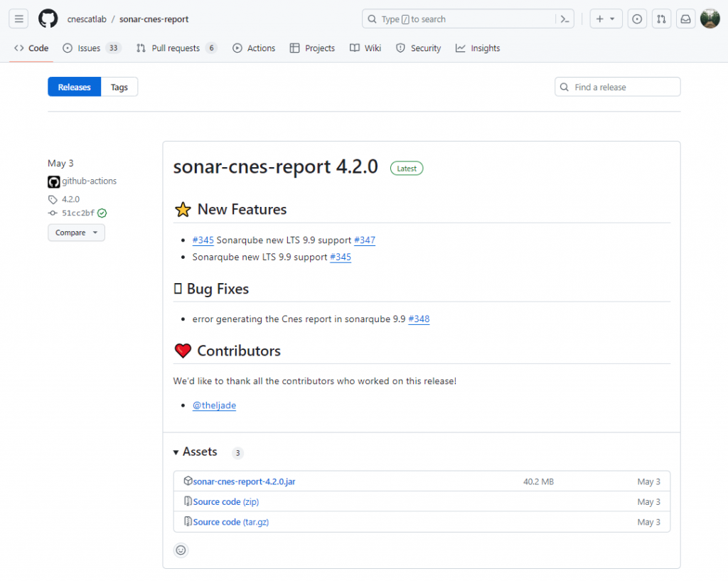Open the 4.2.0 tag link

[70, 199]
